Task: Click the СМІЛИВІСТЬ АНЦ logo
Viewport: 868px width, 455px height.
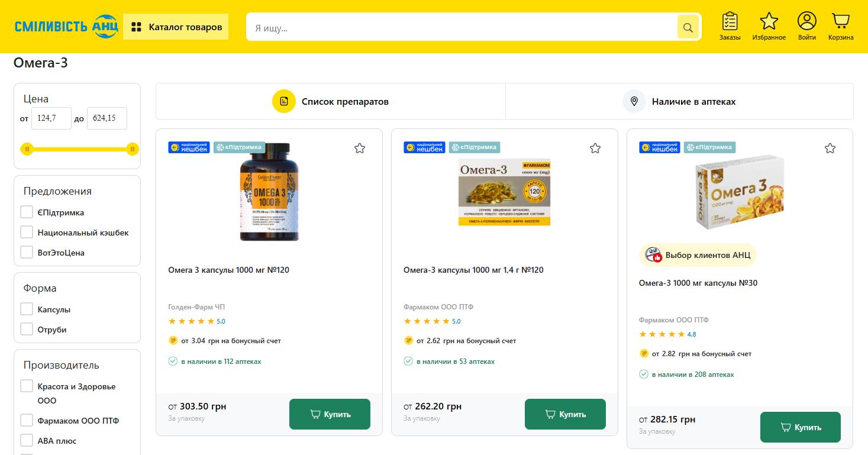Action: 66,27
